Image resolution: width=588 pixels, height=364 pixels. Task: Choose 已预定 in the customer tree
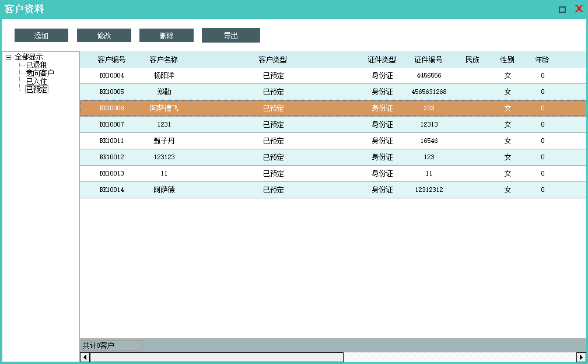37,89
